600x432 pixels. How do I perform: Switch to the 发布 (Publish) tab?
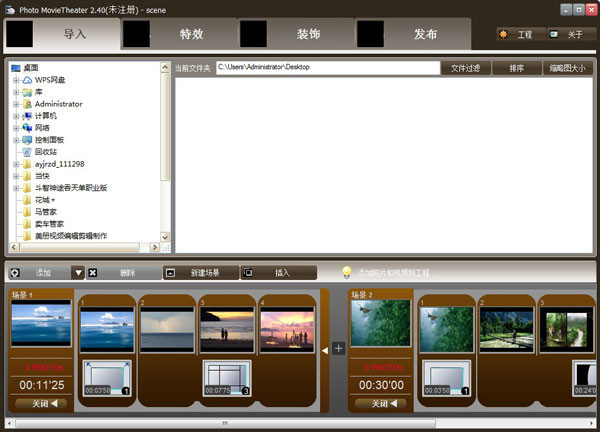(x=415, y=34)
